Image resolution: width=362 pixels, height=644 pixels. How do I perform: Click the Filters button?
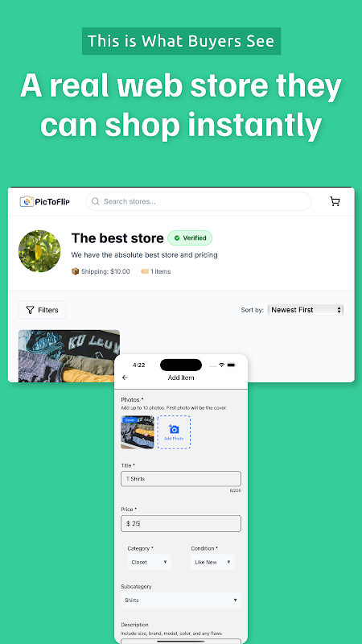pyautogui.click(x=42, y=310)
